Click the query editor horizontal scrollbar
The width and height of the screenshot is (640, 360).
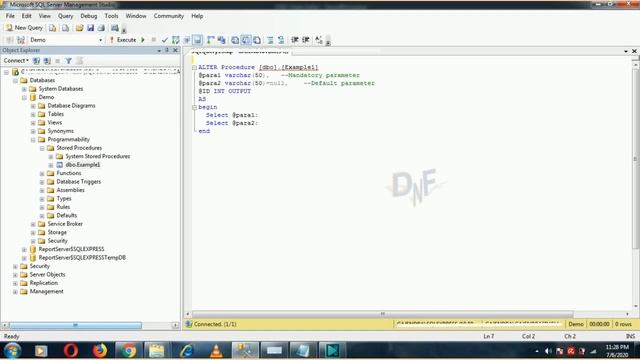point(382,314)
